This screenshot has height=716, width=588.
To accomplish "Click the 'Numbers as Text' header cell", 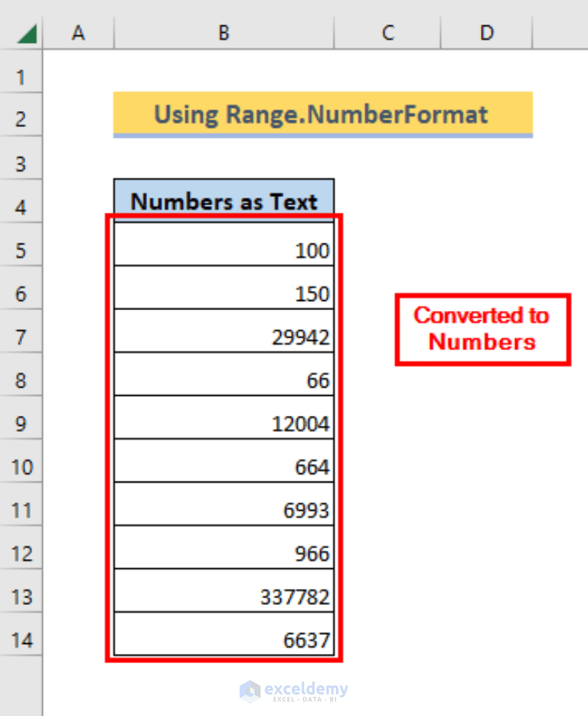I will point(224,201).
